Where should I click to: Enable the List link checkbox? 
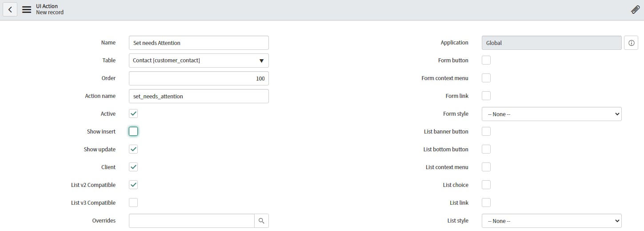[x=486, y=203]
